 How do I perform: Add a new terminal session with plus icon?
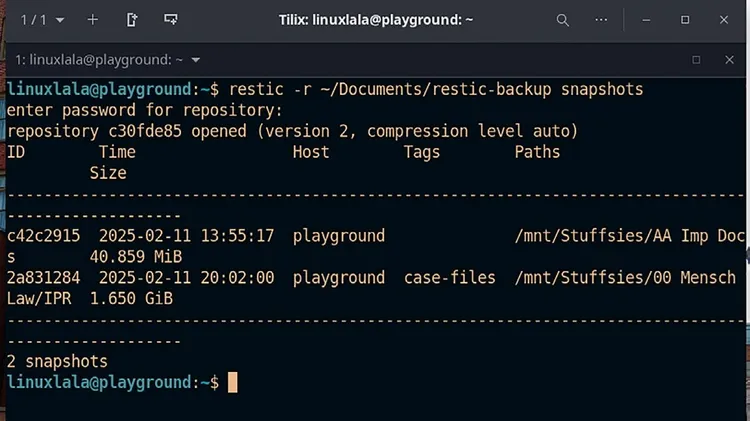click(x=93, y=20)
